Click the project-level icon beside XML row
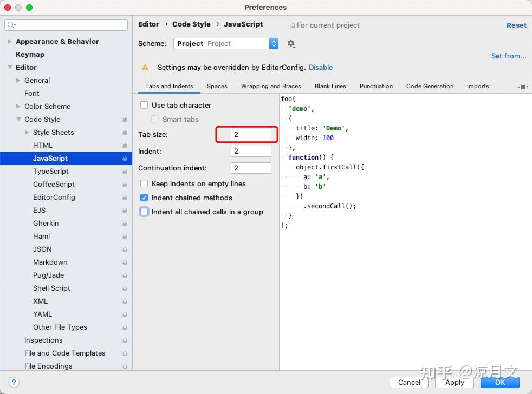Screen dimensions: 532x394 pos(124,301)
